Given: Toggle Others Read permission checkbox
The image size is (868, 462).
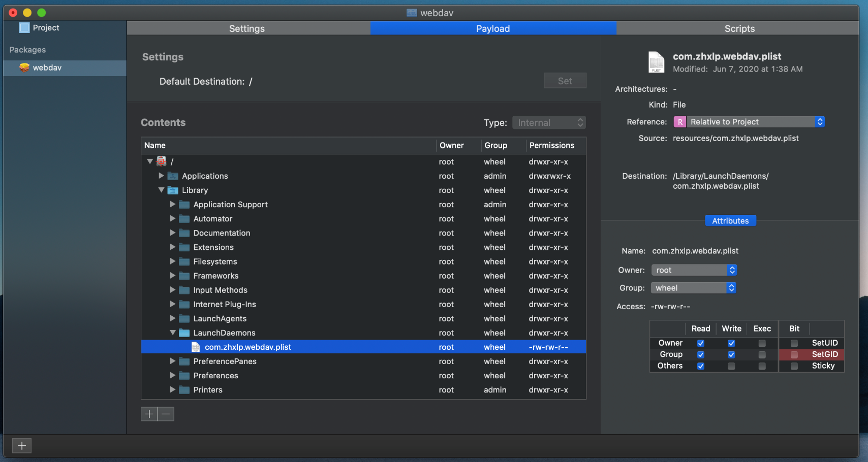Looking at the screenshot, I should [x=701, y=366].
